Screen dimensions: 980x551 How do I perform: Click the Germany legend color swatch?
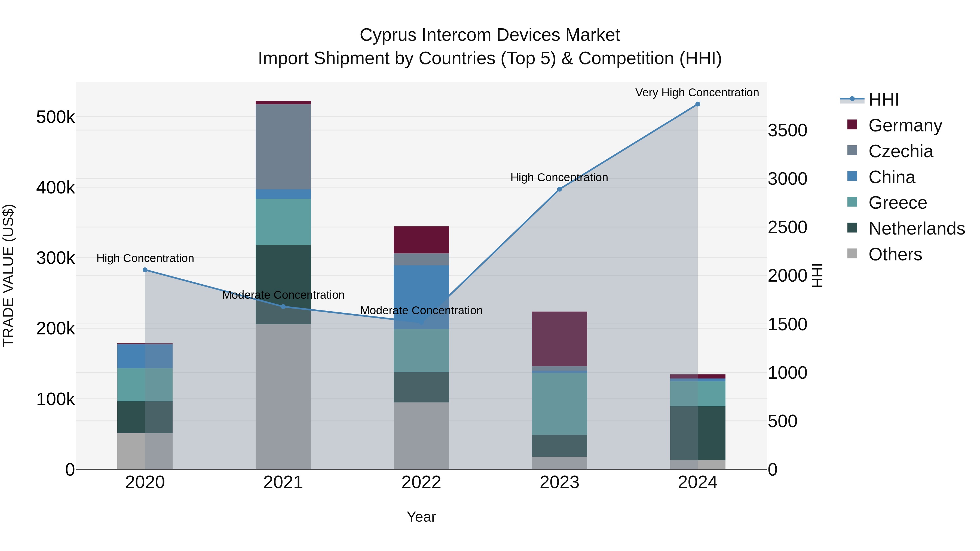pos(852,125)
